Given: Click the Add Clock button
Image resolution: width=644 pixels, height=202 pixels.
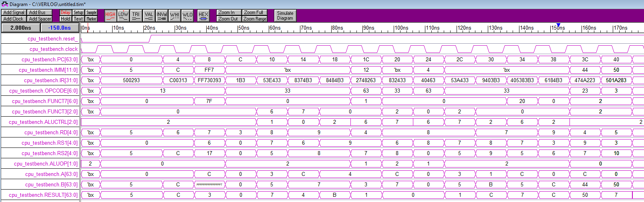Looking at the screenshot, I should tap(14, 19).
